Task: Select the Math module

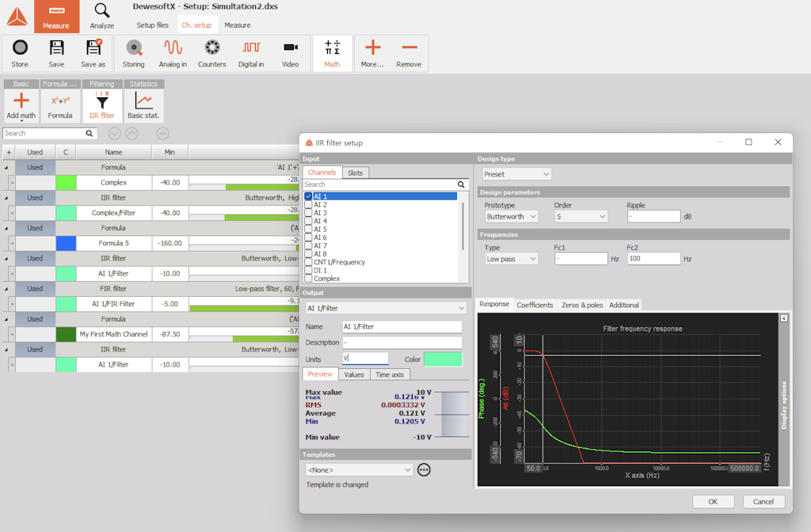Action: (332, 53)
